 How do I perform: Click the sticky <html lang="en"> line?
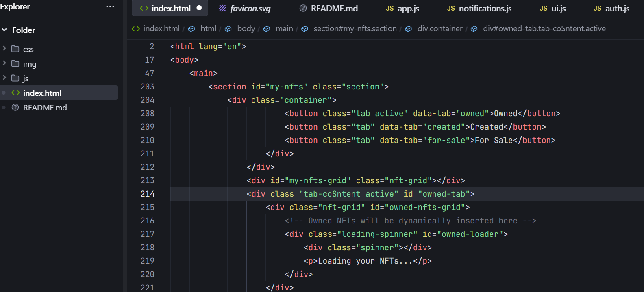[208, 46]
